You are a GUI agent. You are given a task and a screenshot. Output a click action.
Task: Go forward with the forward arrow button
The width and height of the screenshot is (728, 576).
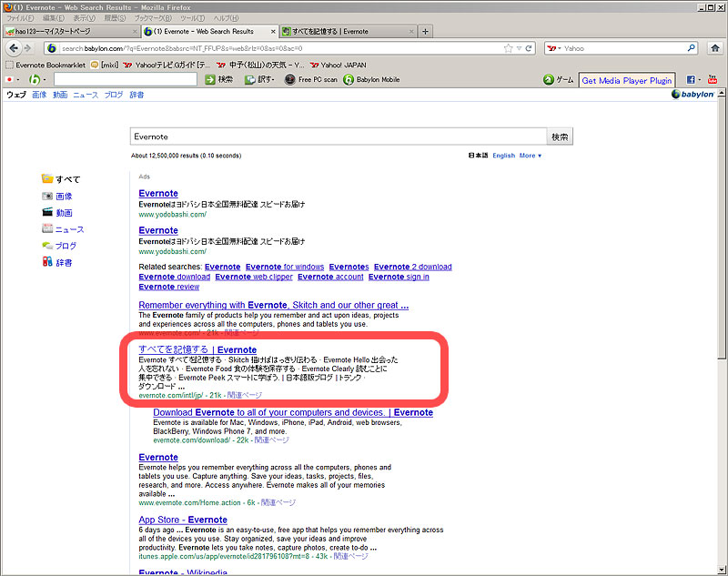(27, 48)
